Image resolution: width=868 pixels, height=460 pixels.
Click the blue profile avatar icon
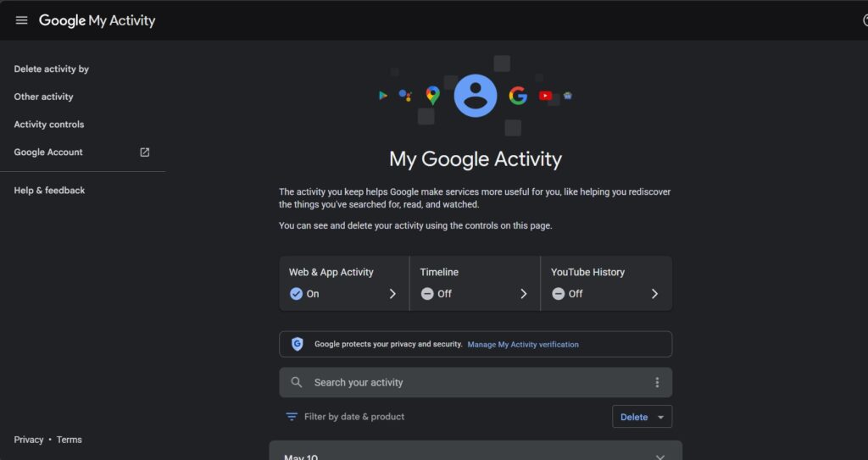point(475,96)
